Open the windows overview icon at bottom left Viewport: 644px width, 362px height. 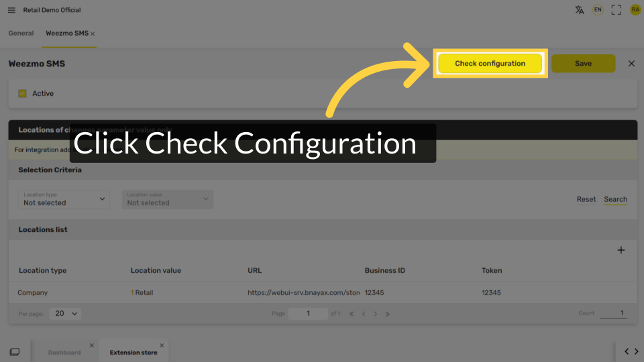click(x=14, y=352)
